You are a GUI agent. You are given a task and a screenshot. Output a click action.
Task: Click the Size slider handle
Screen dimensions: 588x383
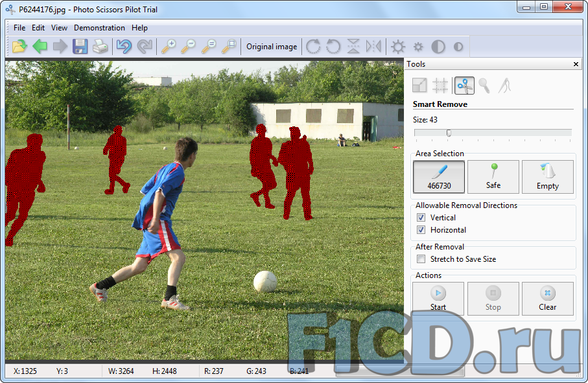(449, 133)
